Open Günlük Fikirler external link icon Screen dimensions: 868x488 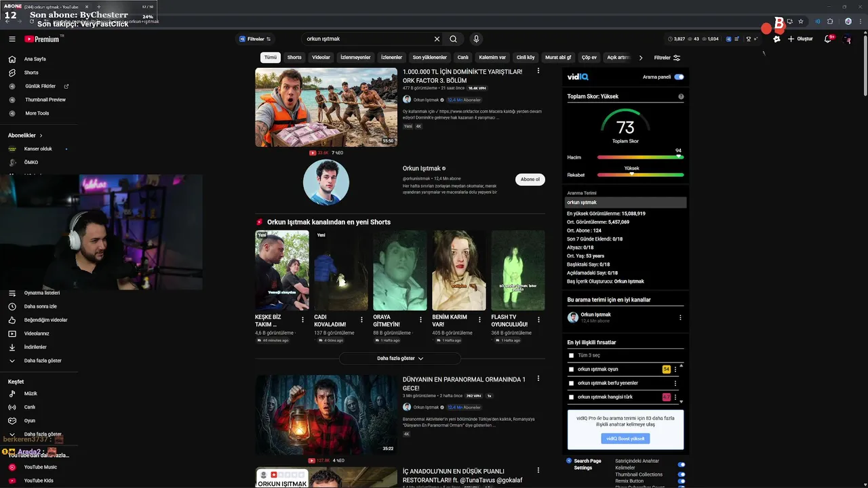point(66,86)
